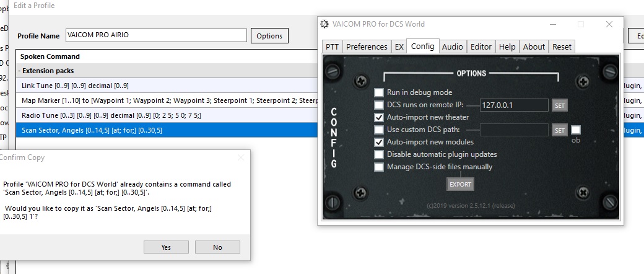Switch to the Reset tab
This screenshot has height=274, width=644.
pos(562,47)
